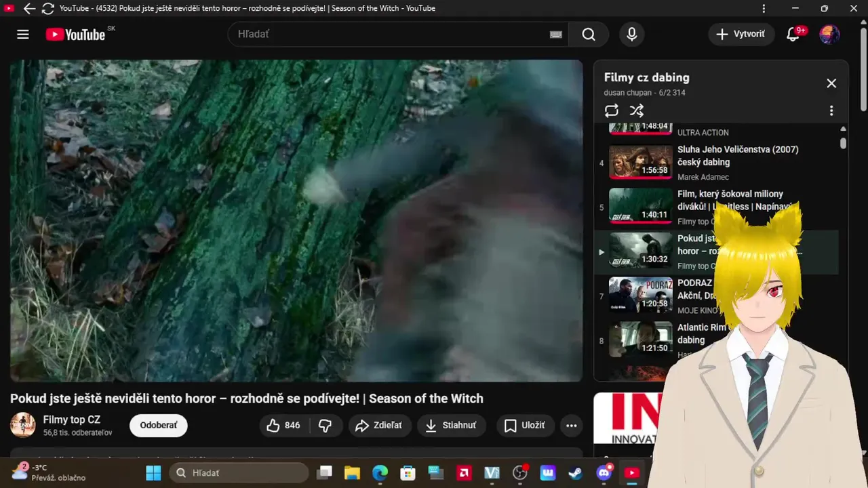Open the purple W app on taskbar

(547, 472)
